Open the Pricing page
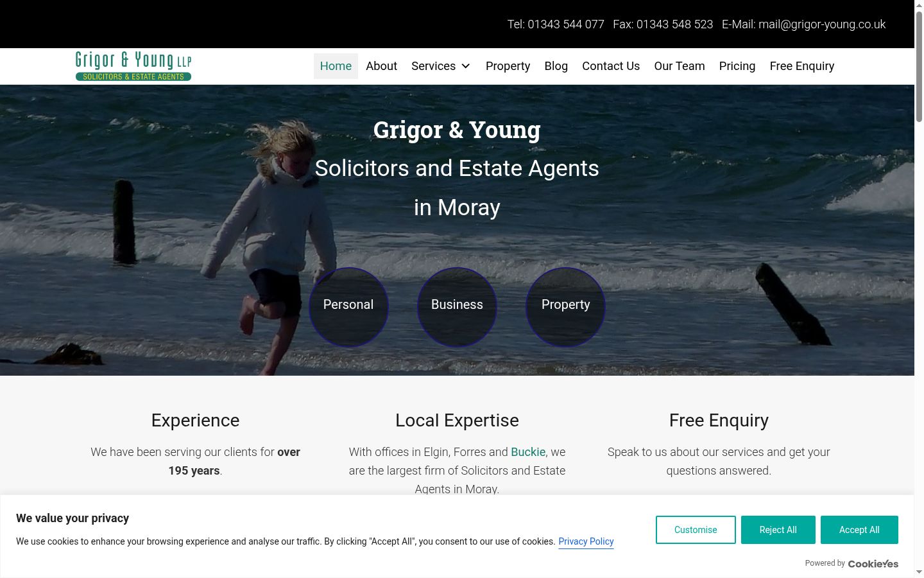924x578 pixels. (737, 66)
